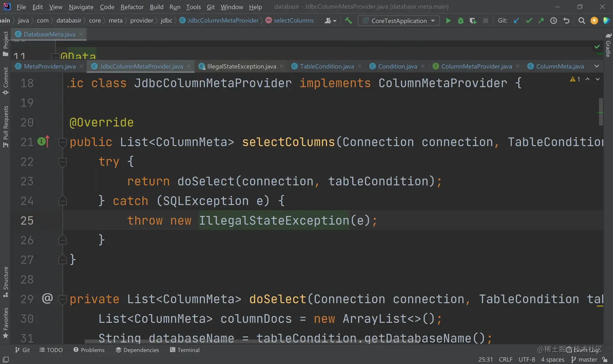Toggle the Structure tool window
Image resolution: width=613 pixels, height=364 pixels.
point(6,282)
